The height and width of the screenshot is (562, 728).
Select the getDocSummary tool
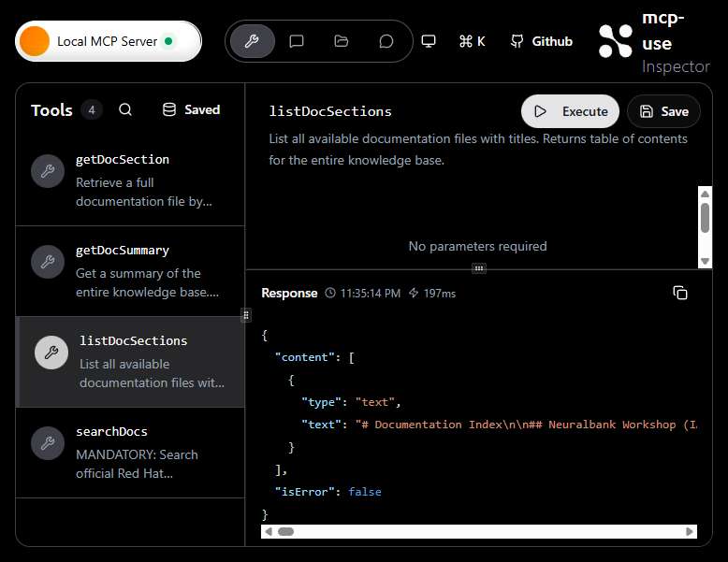pos(130,271)
